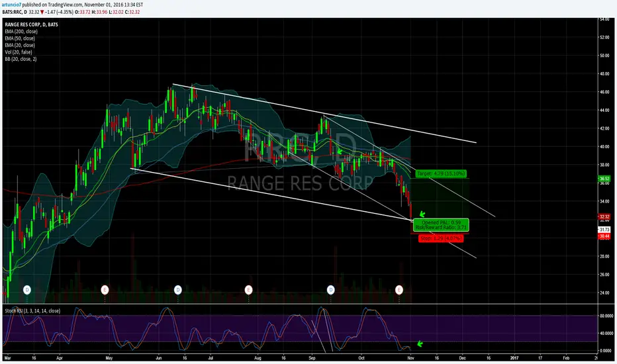Image resolution: width=617 pixels, height=364 pixels.
Task: Click the red Stop 1.29 (4.07%) label
Action: (x=441, y=238)
